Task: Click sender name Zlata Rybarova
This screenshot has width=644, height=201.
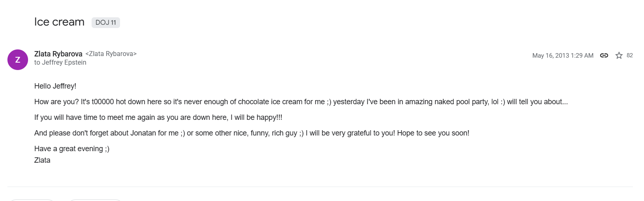Action: [58, 54]
